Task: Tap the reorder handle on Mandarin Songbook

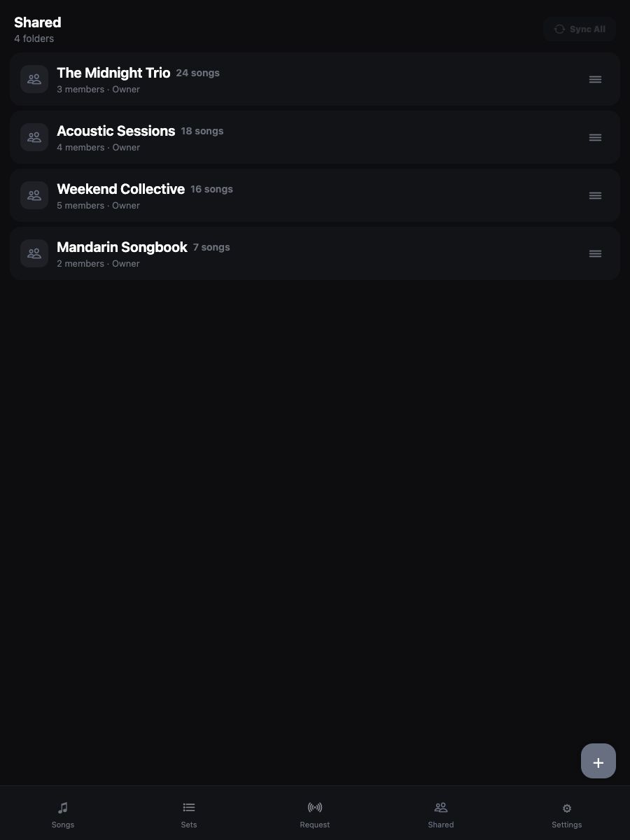Action: click(x=595, y=253)
